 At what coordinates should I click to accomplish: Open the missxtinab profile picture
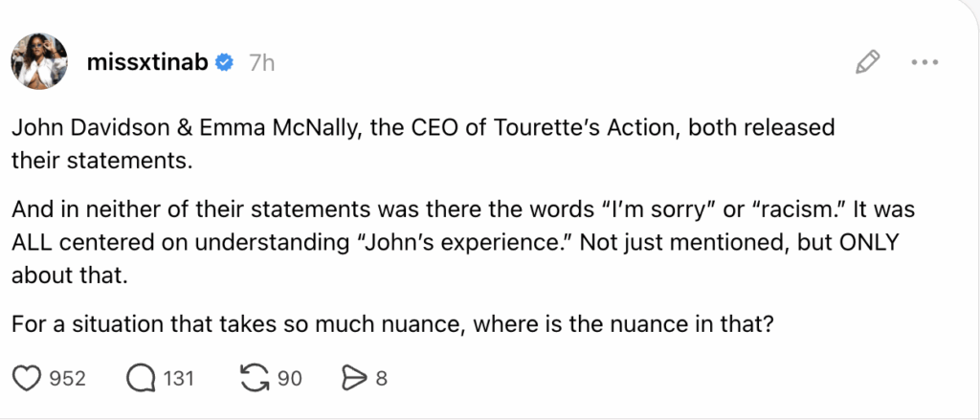[39, 63]
